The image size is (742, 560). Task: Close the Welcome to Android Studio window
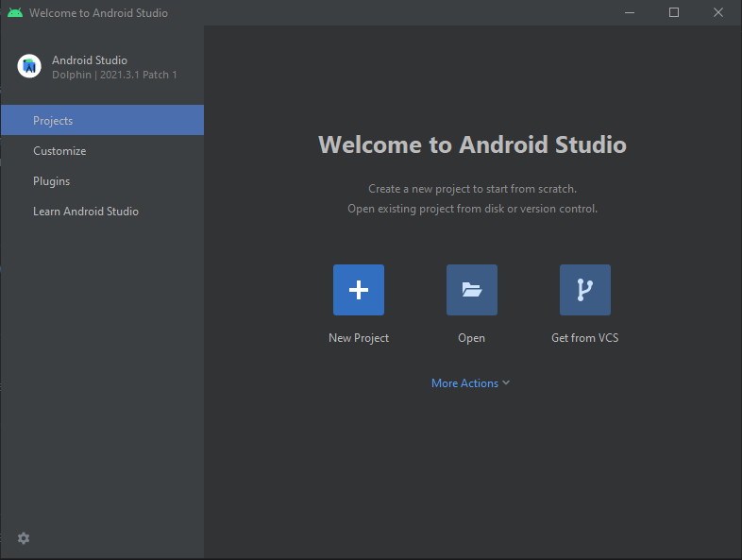pyautogui.click(x=718, y=13)
